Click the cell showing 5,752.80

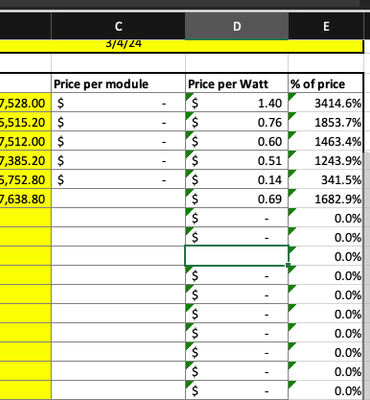click(x=25, y=180)
